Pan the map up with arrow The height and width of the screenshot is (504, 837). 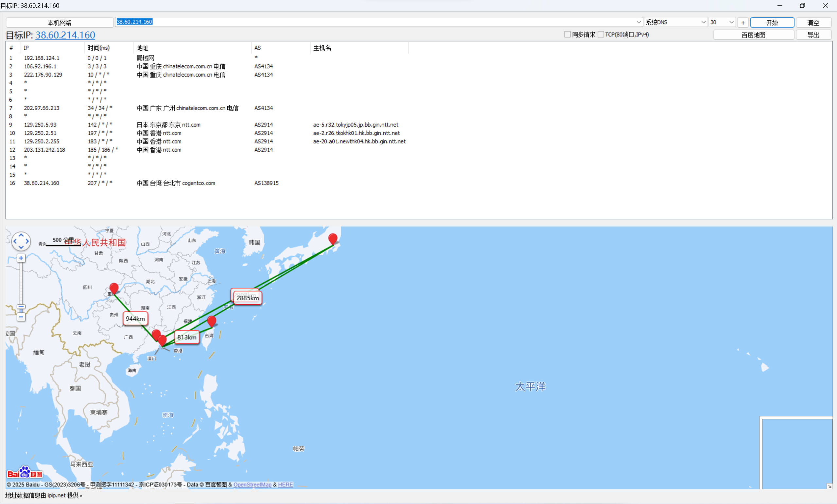point(21,235)
